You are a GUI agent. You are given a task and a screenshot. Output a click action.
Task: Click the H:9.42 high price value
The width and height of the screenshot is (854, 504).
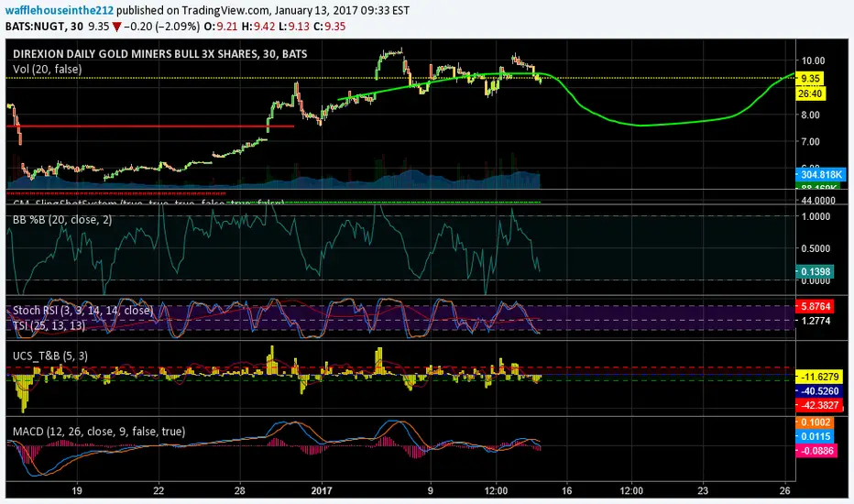[257, 27]
